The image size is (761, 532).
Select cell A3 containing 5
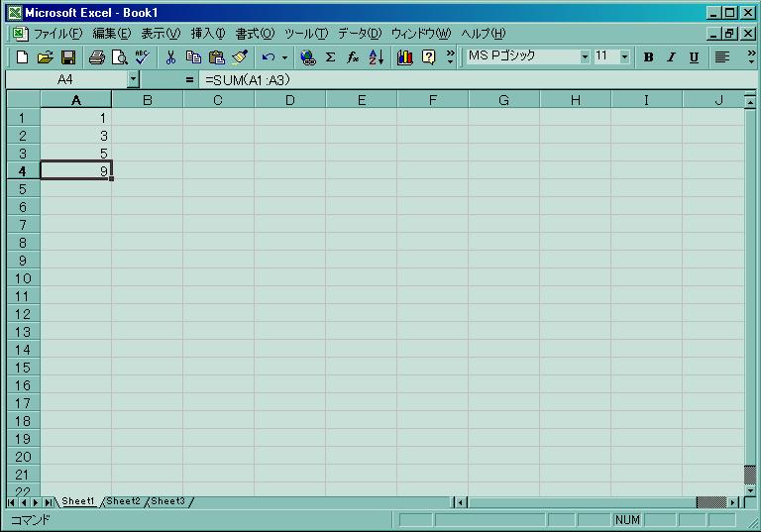pyautogui.click(x=76, y=154)
